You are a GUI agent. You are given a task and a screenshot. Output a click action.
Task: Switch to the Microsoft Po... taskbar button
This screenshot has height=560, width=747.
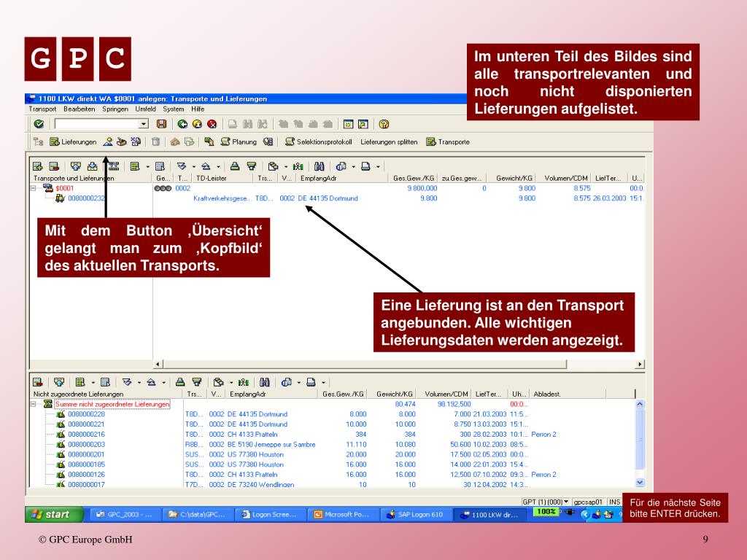343,515
